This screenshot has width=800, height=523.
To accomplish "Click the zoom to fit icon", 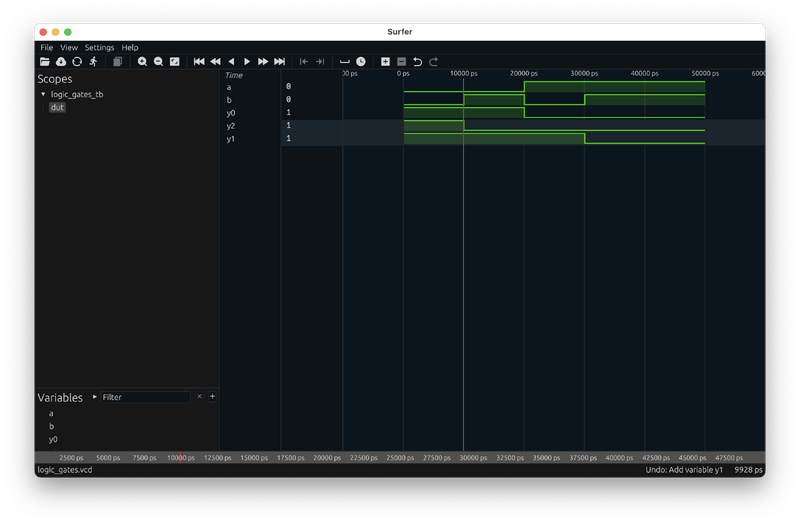I will (175, 62).
